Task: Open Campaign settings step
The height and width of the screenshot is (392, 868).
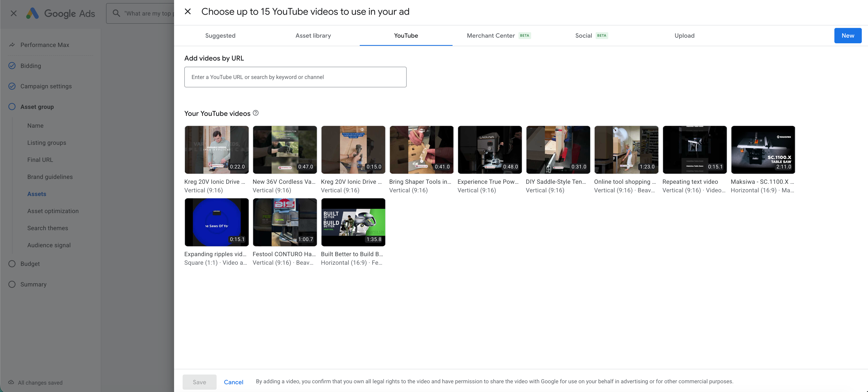Action: point(46,86)
